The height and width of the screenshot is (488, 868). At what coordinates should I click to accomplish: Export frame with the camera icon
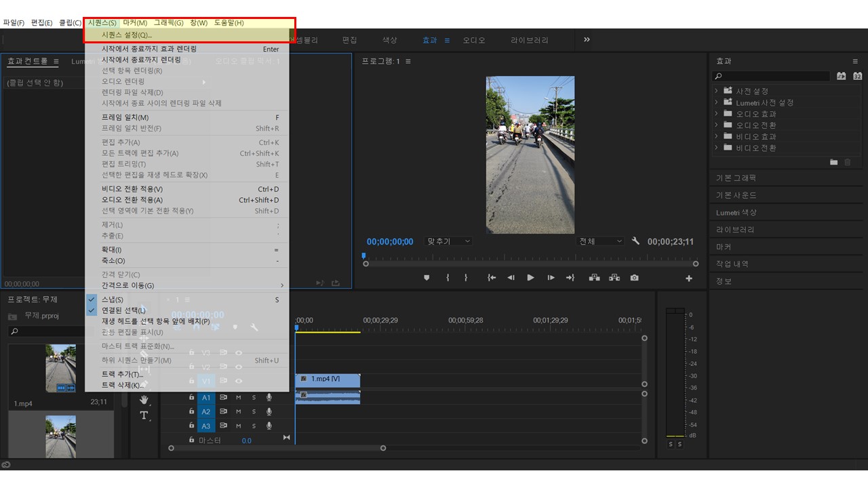(634, 277)
